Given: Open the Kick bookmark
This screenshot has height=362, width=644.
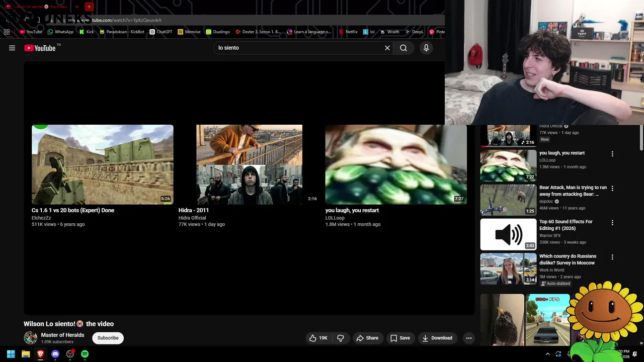Looking at the screenshot, I should point(87,32).
